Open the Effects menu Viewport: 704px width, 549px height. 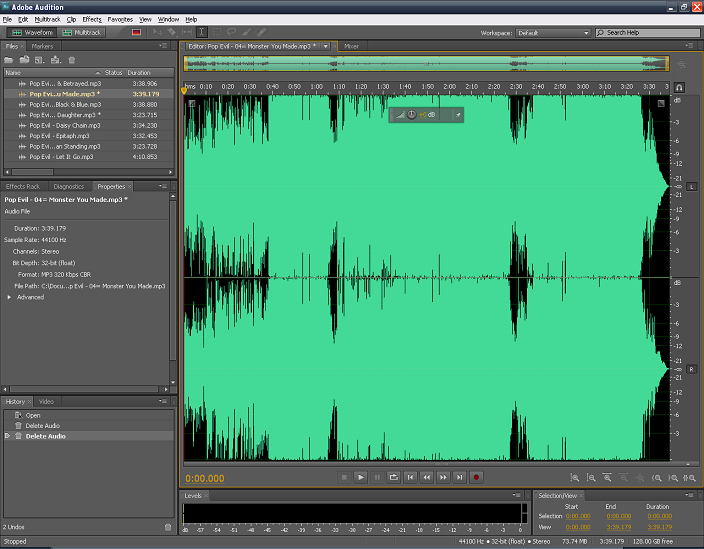click(92, 19)
